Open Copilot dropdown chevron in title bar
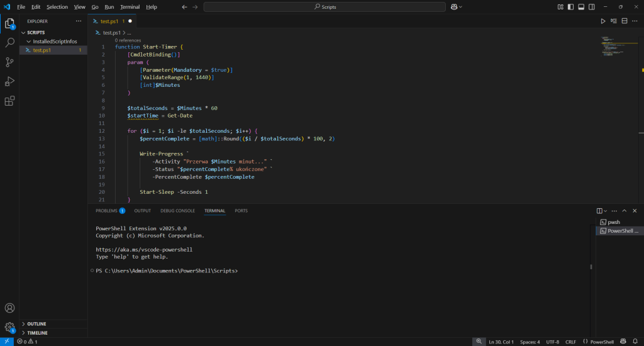The image size is (644, 346). coord(460,7)
